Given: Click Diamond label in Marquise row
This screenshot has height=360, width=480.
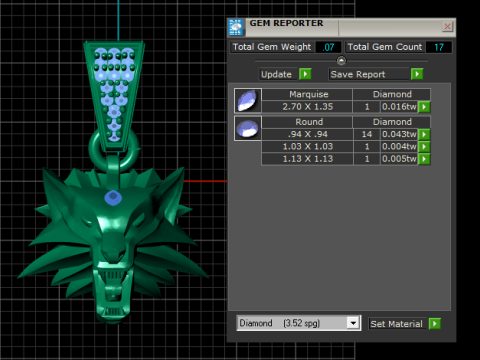Looking at the screenshot, I should (392, 94).
